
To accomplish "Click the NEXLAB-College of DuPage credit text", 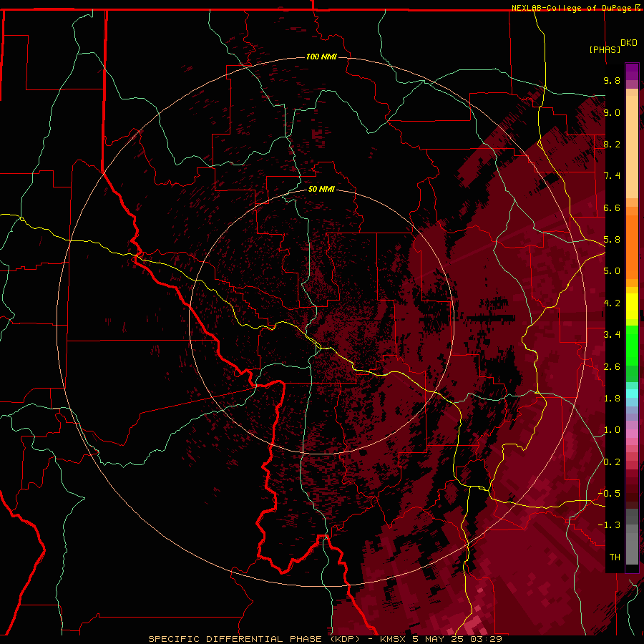I will (x=575, y=8).
